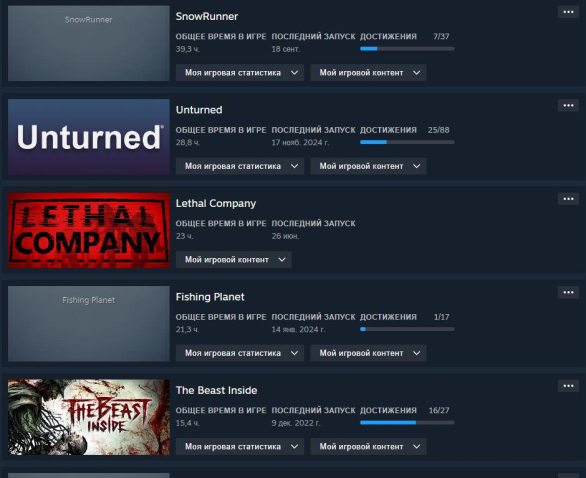Viewport: 586px width, 478px height.
Task: Click The Beast Inside's 16/27 achievements bar
Action: tap(407, 422)
